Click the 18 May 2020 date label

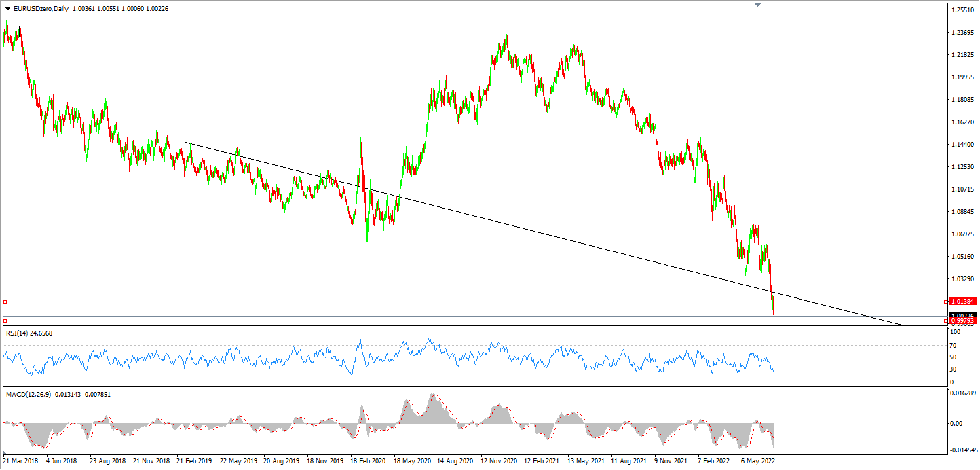pos(412,460)
